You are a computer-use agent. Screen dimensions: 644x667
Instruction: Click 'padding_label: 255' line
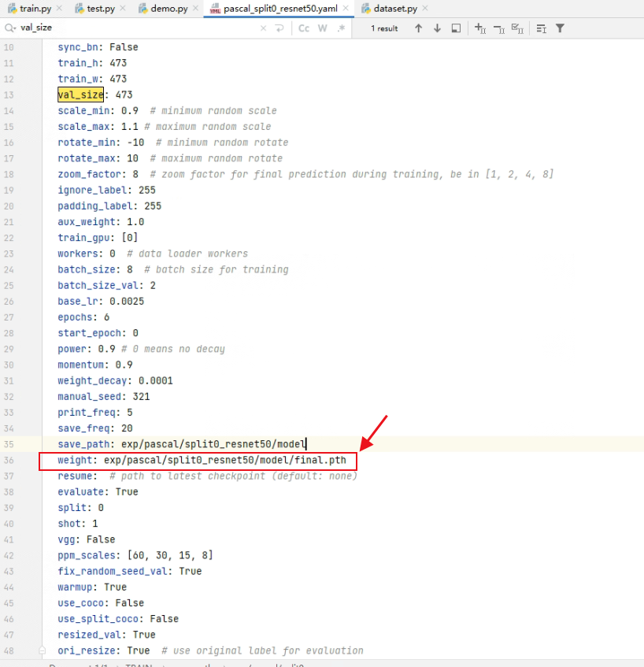pos(109,206)
